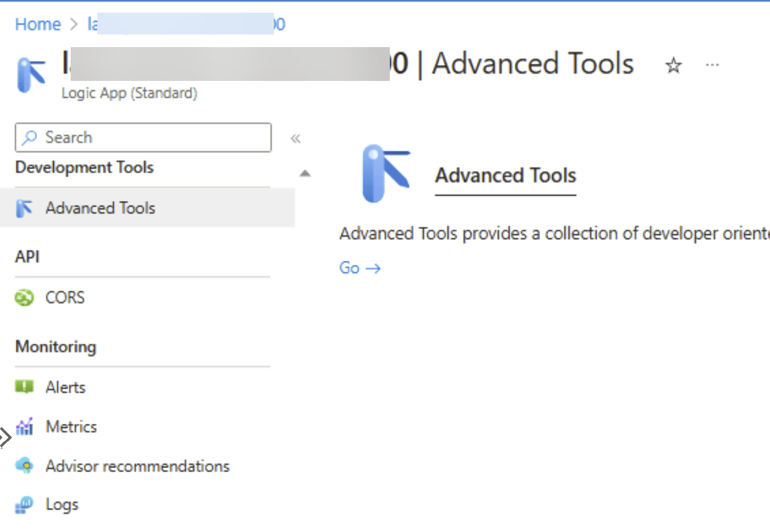Screen dimensions: 770x532
Task: Collapse the sidebar with the double-chevron icon
Action: click(296, 138)
